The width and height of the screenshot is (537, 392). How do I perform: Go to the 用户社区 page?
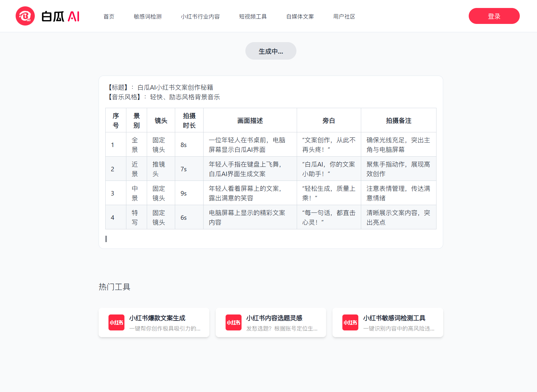click(344, 17)
